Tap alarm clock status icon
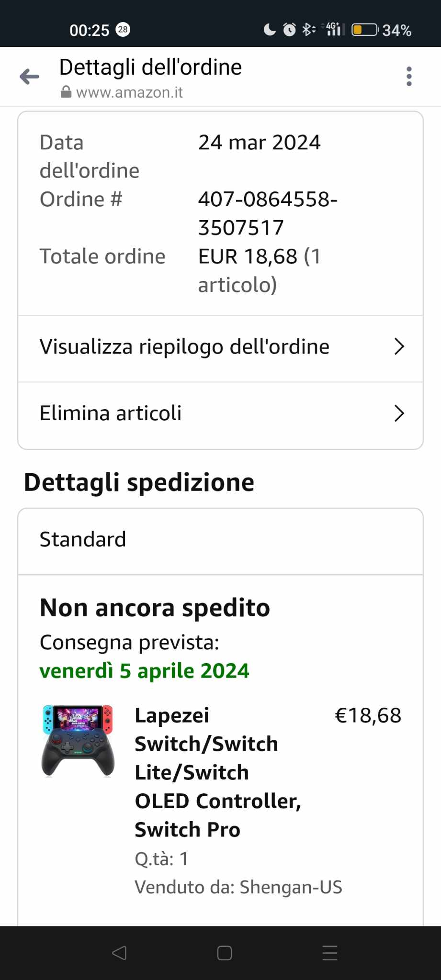 289,30
